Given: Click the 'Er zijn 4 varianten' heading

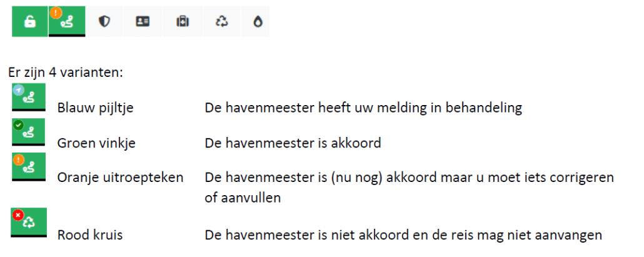Looking at the screenshot, I should click(x=66, y=72).
